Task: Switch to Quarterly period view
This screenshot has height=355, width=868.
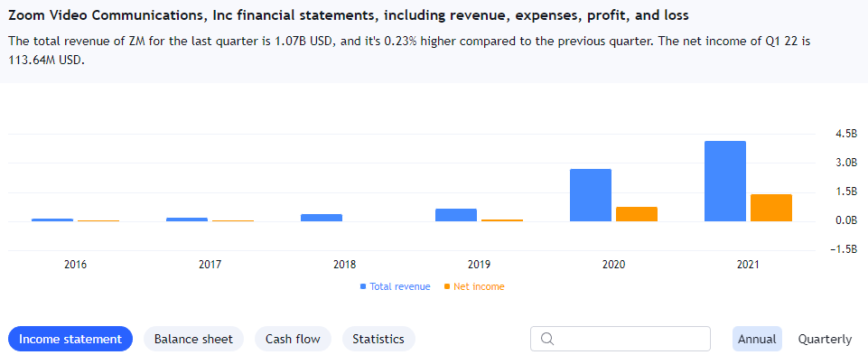Action: [825, 339]
